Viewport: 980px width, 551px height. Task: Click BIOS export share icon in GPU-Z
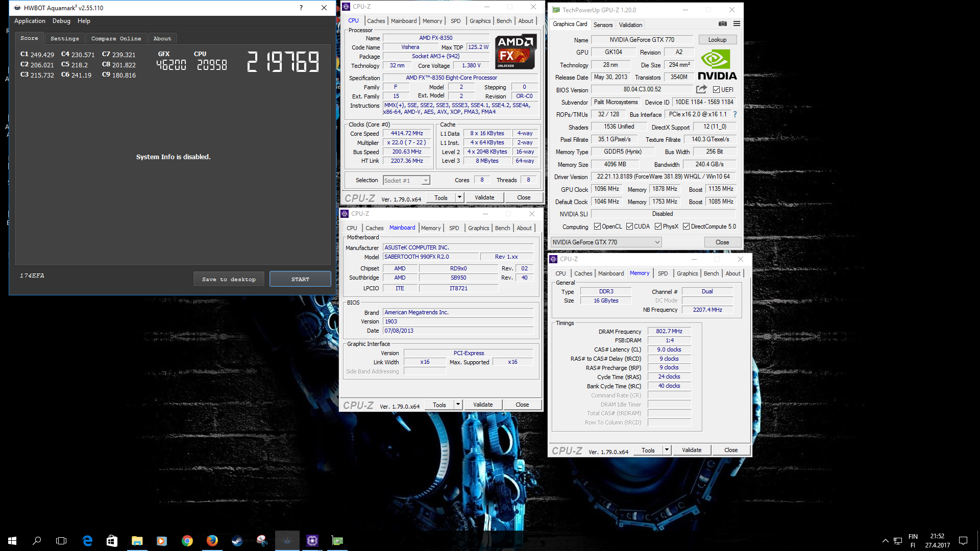pyautogui.click(x=701, y=89)
